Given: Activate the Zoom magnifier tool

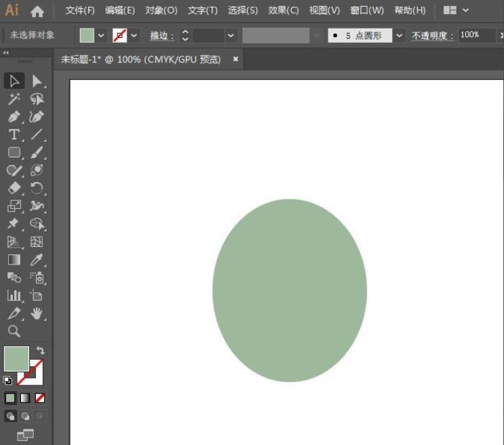Looking at the screenshot, I should [14, 331].
